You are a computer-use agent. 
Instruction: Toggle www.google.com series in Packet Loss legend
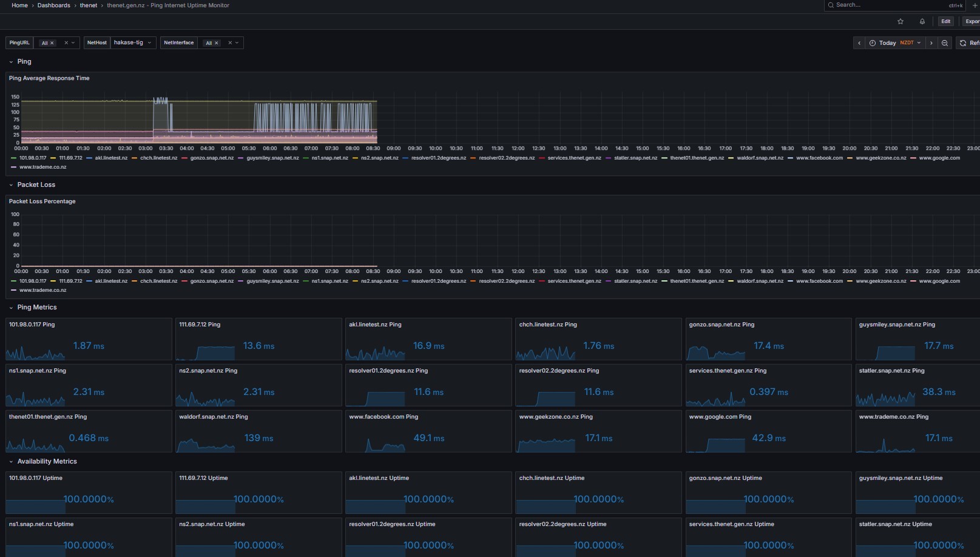click(939, 281)
